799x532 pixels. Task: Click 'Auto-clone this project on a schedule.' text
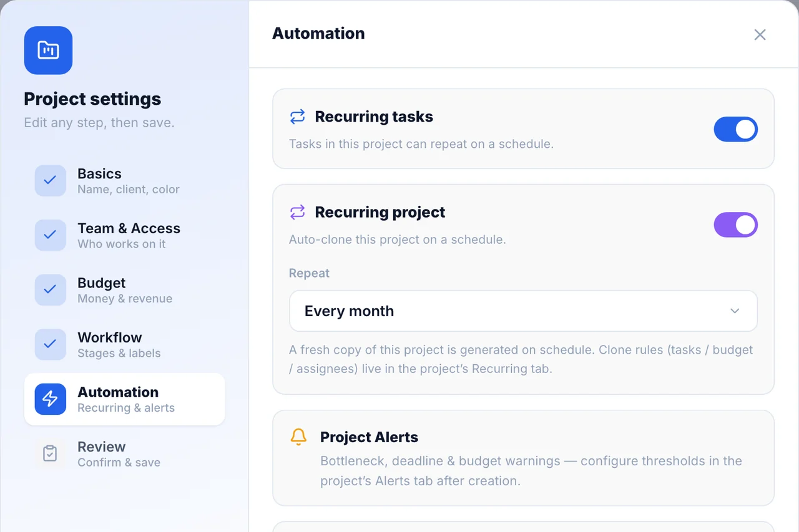point(398,239)
